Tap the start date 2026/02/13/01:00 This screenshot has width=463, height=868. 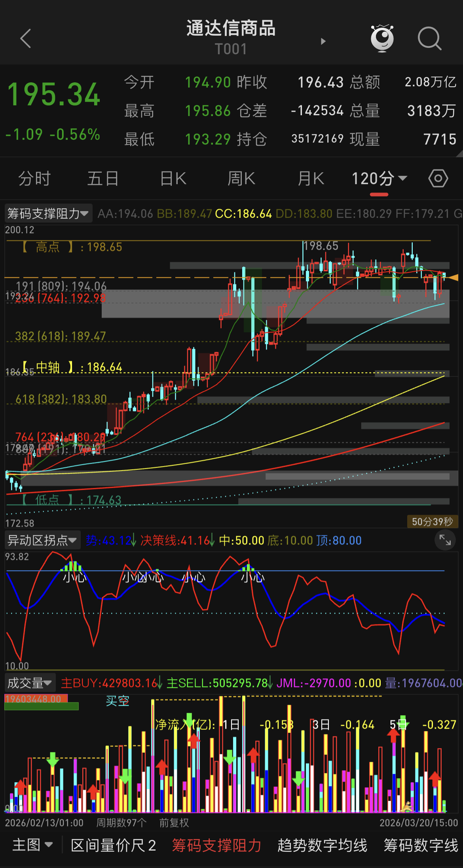click(44, 823)
